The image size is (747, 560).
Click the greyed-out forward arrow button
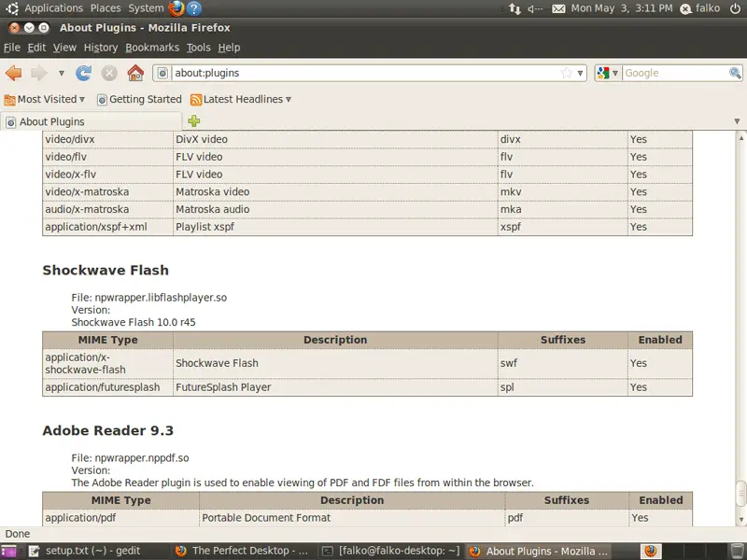point(39,73)
